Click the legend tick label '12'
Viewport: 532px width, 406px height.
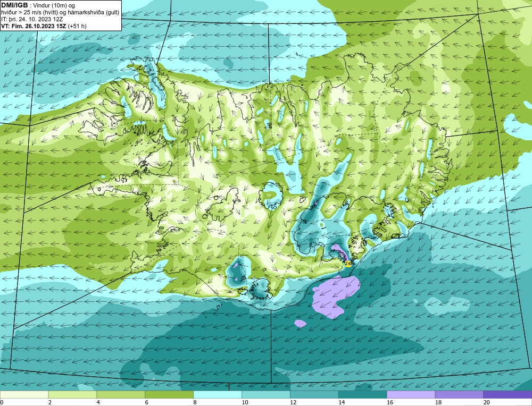pyautogui.click(x=293, y=403)
